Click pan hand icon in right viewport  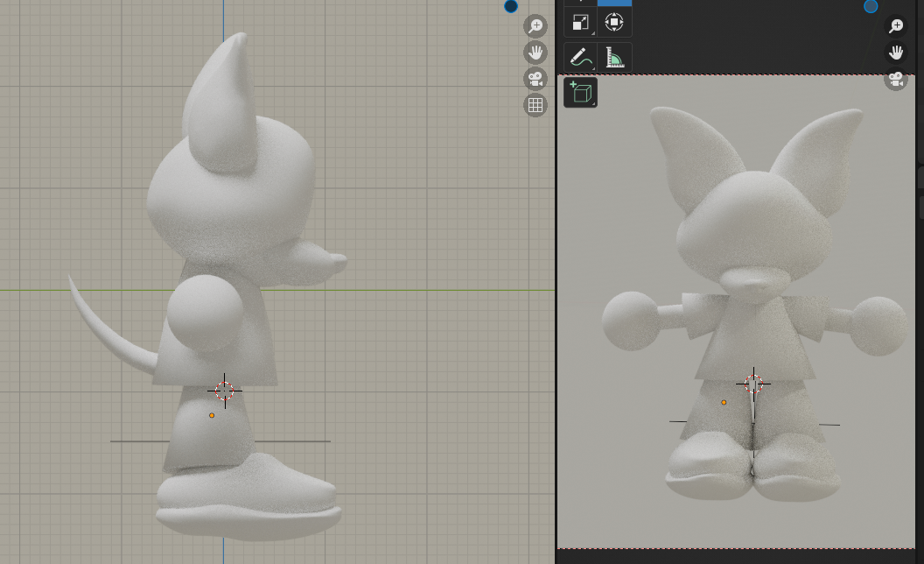(896, 53)
